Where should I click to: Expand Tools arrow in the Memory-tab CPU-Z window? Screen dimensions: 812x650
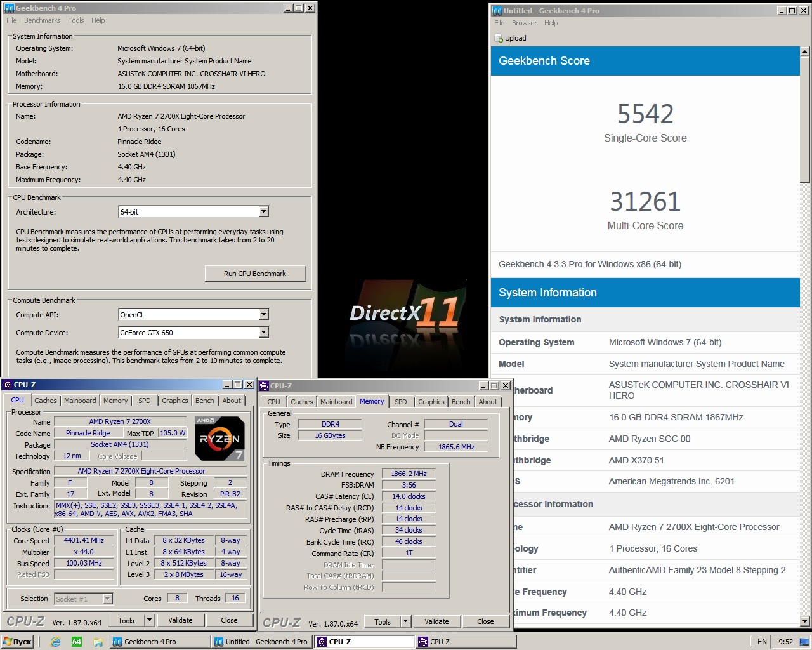click(406, 621)
